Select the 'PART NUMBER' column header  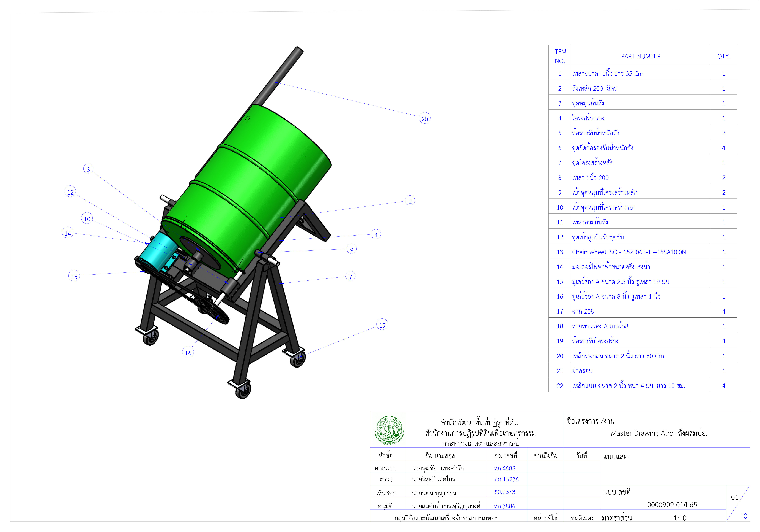coord(640,56)
